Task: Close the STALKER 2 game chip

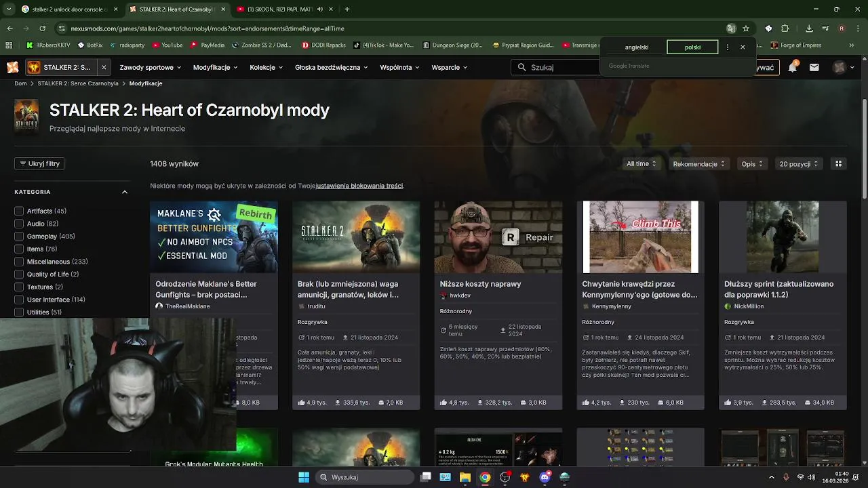Action: [104, 67]
